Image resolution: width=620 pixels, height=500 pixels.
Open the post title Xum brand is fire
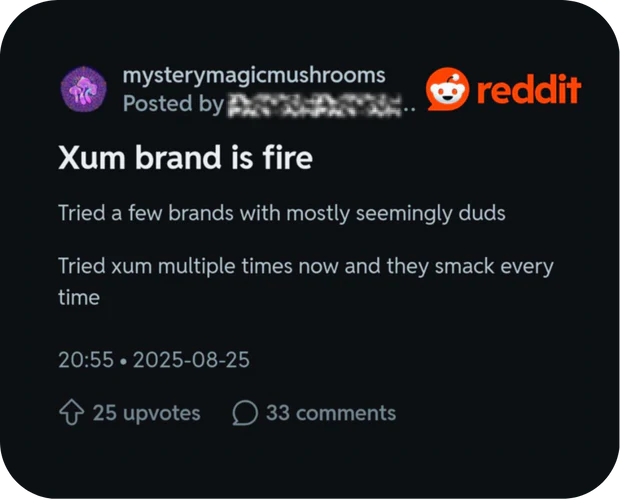pos(185,157)
